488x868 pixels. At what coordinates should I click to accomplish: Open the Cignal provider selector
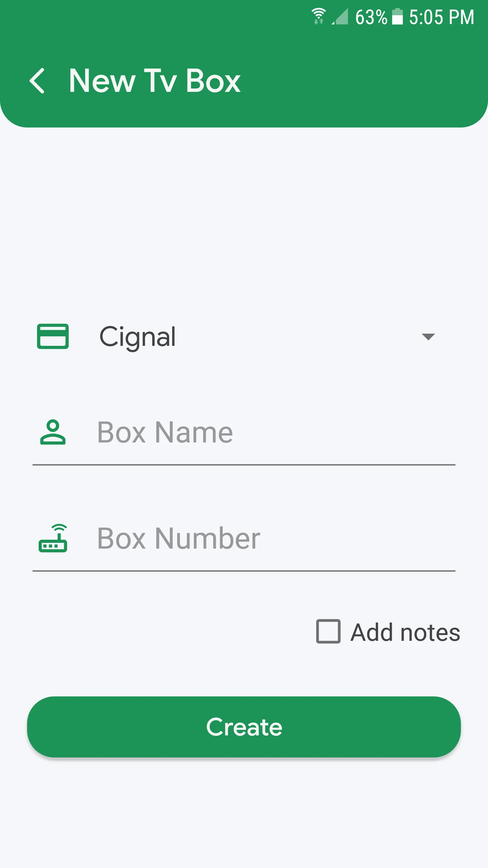(237, 336)
